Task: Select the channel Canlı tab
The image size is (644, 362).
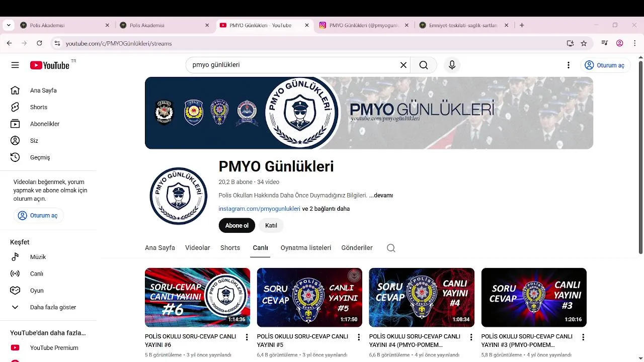Action: click(x=260, y=248)
